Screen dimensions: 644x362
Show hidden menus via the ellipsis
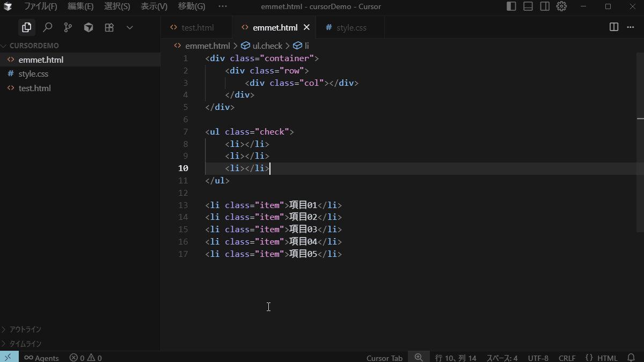tap(223, 6)
